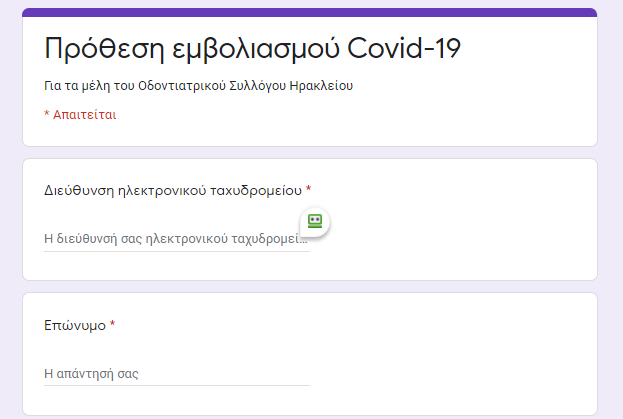This screenshot has width=623, height=419.
Task: Click the Διεύθυνση ηλεκτρονικού ταχυδρομείου question label
Action: (x=173, y=191)
